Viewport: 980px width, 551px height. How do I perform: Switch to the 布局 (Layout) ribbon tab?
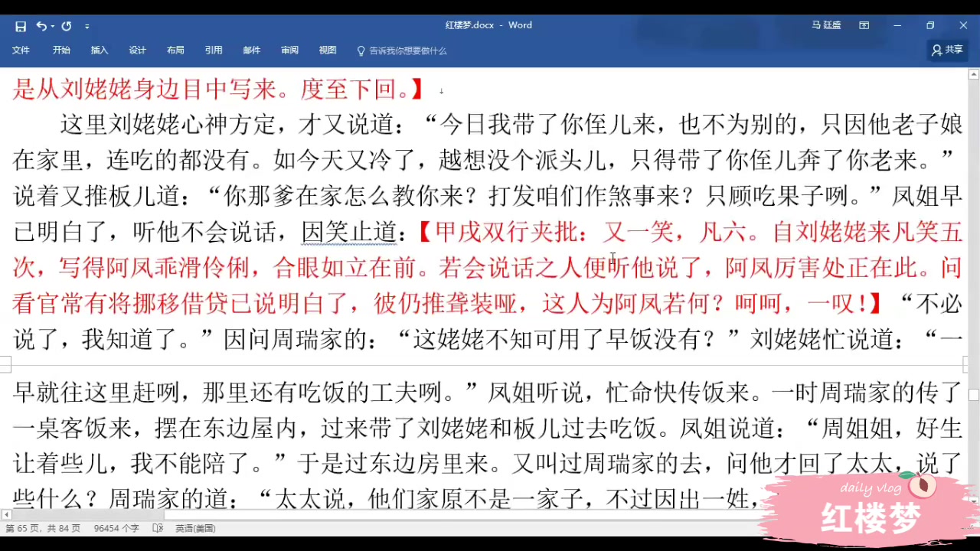tap(175, 51)
